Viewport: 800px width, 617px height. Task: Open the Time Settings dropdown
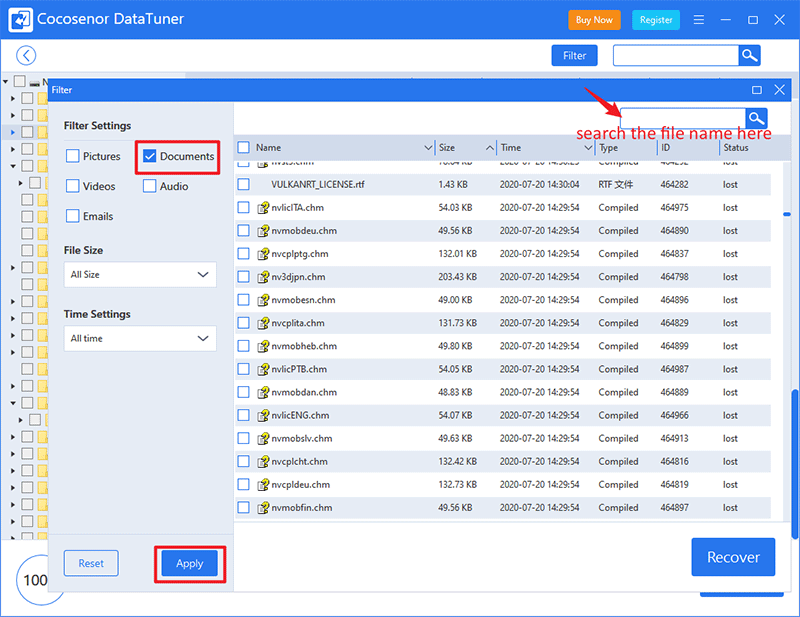point(140,338)
